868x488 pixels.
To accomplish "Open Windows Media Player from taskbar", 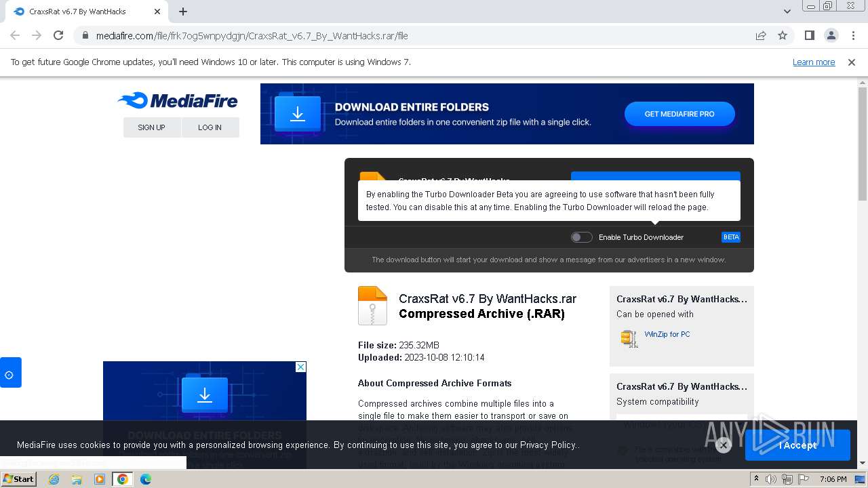I will tap(100, 479).
